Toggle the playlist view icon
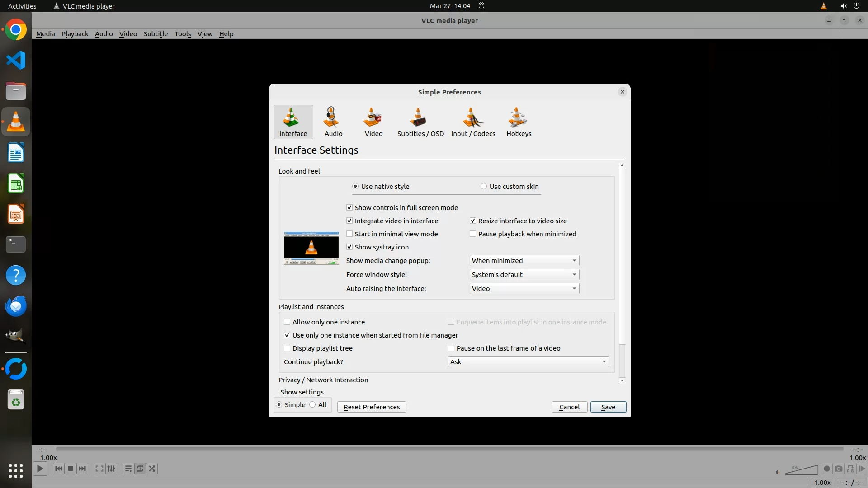Screen dimensions: 868x488 click(x=128, y=469)
